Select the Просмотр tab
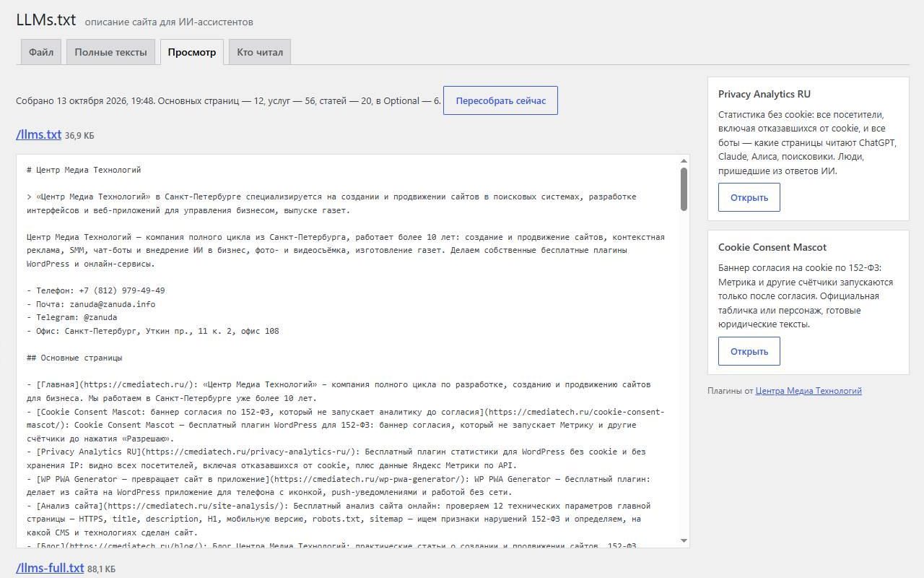The image size is (924, 578). 192,52
